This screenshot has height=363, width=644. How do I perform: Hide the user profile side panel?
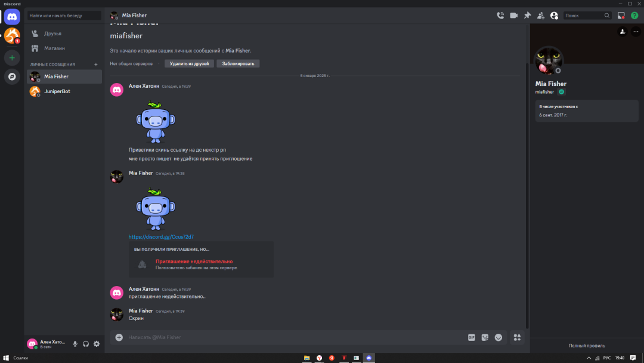[x=555, y=16]
